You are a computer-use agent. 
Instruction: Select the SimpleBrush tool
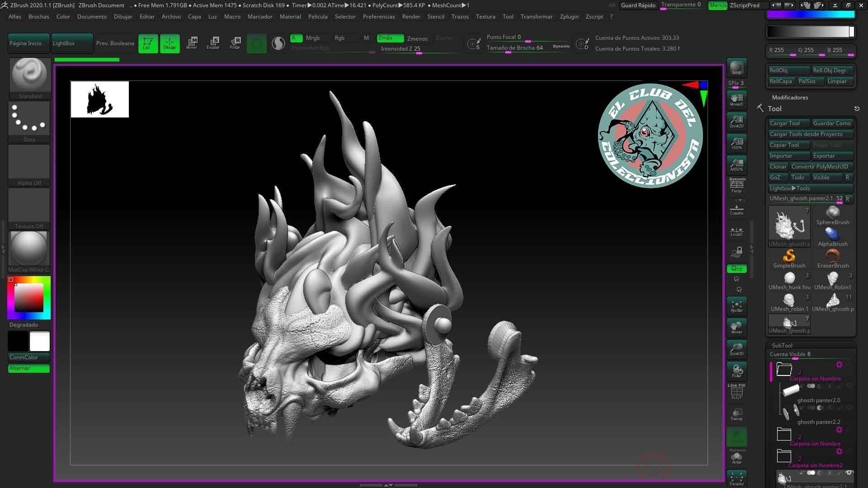click(x=789, y=259)
